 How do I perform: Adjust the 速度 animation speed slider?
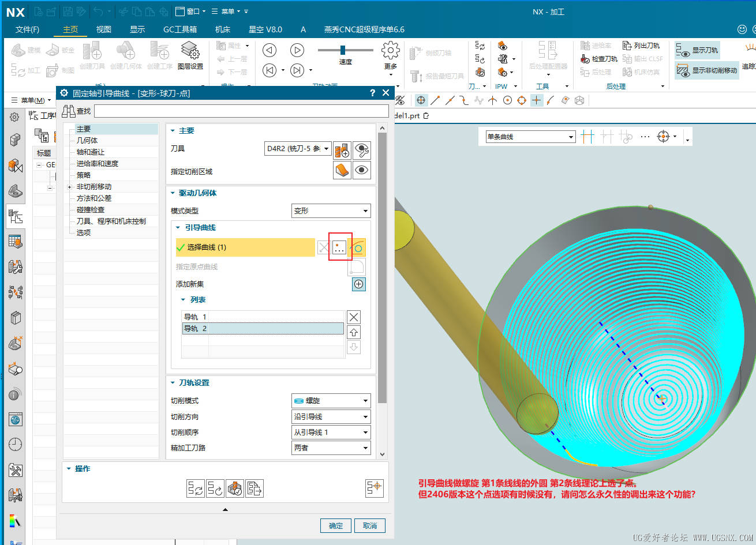click(x=343, y=50)
